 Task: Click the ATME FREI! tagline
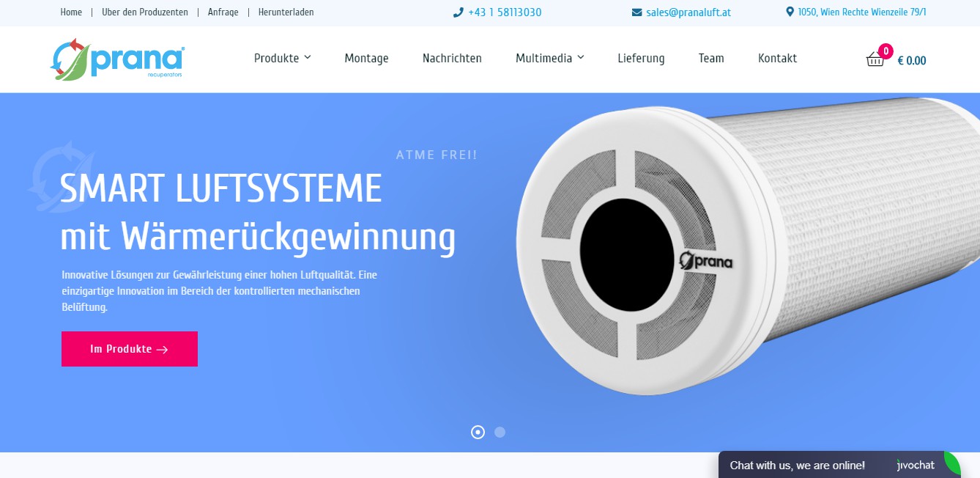[437, 155]
